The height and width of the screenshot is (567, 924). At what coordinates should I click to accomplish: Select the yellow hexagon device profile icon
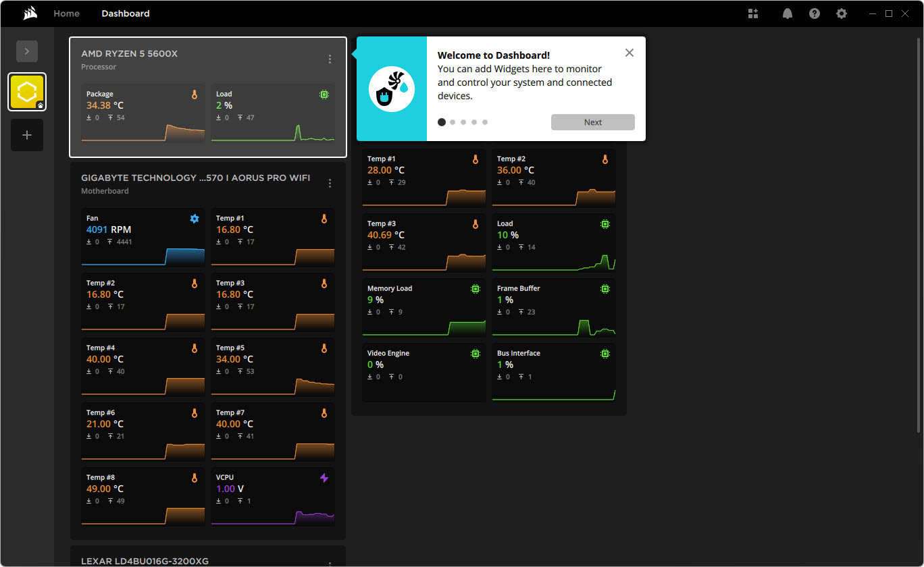[x=27, y=92]
